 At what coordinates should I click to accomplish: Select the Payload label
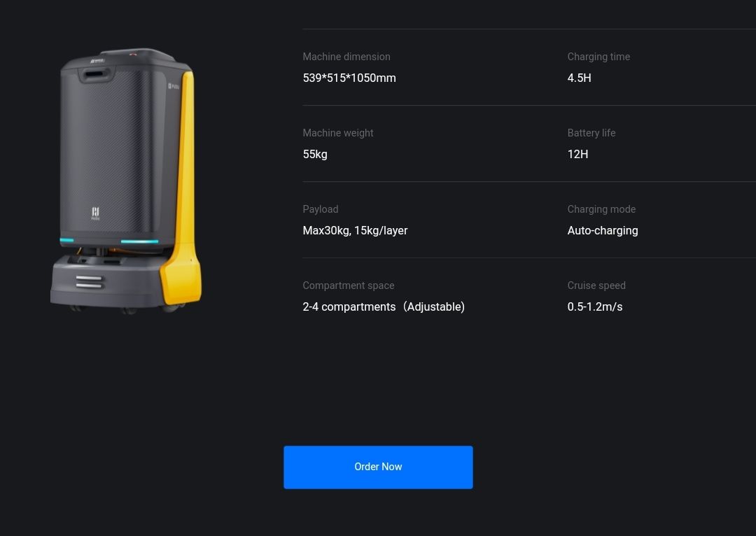[321, 209]
